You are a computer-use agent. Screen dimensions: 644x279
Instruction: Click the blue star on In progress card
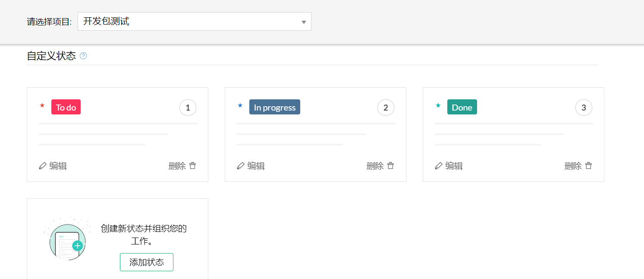pos(240,105)
